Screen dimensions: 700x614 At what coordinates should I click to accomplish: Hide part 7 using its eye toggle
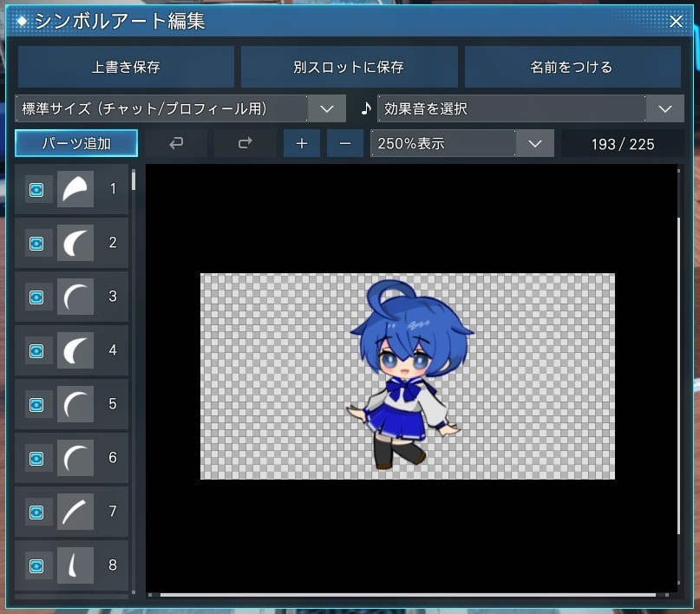click(36, 513)
